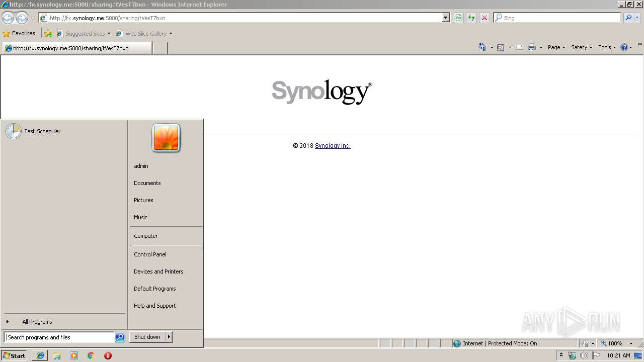
Task: Click the security lock status dropdown
Action: (x=588, y=343)
